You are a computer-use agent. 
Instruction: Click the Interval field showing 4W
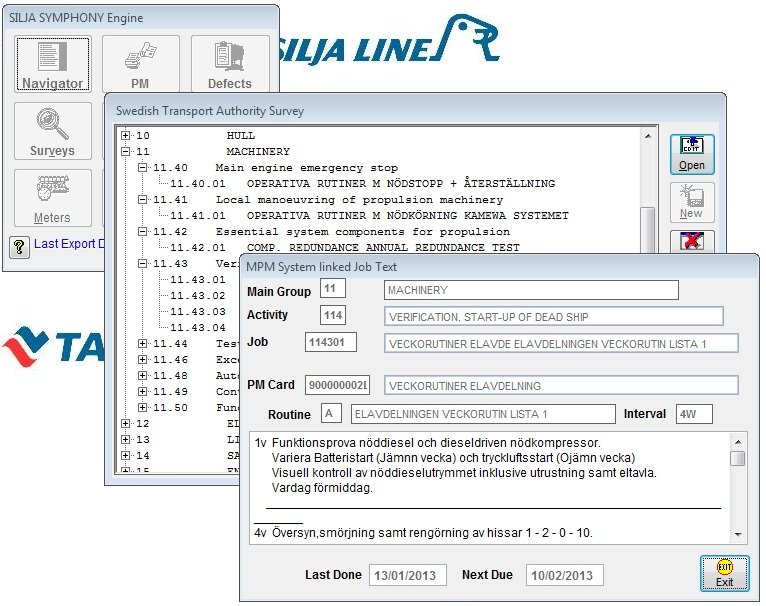pyautogui.click(x=694, y=414)
